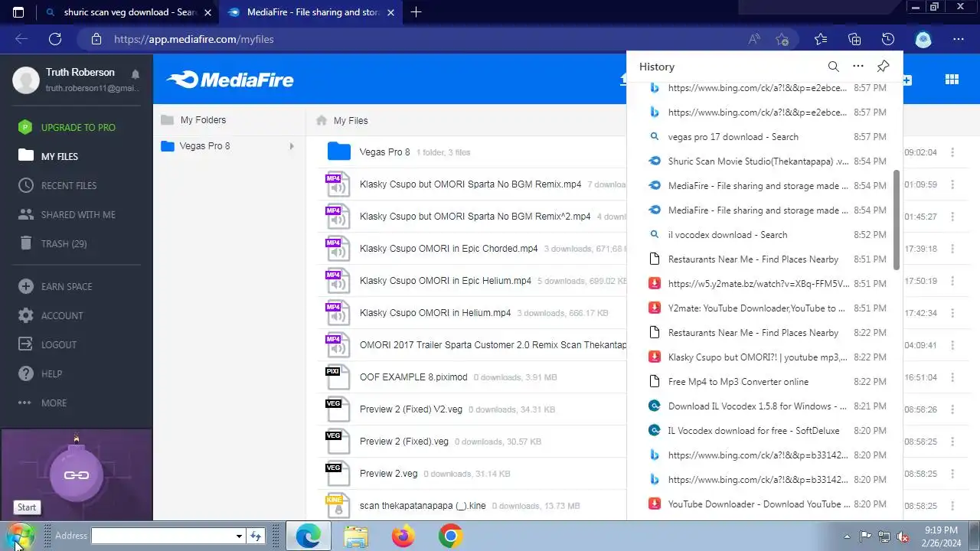980x551 pixels.
Task: Go back with the browser back arrow
Action: (x=21, y=39)
